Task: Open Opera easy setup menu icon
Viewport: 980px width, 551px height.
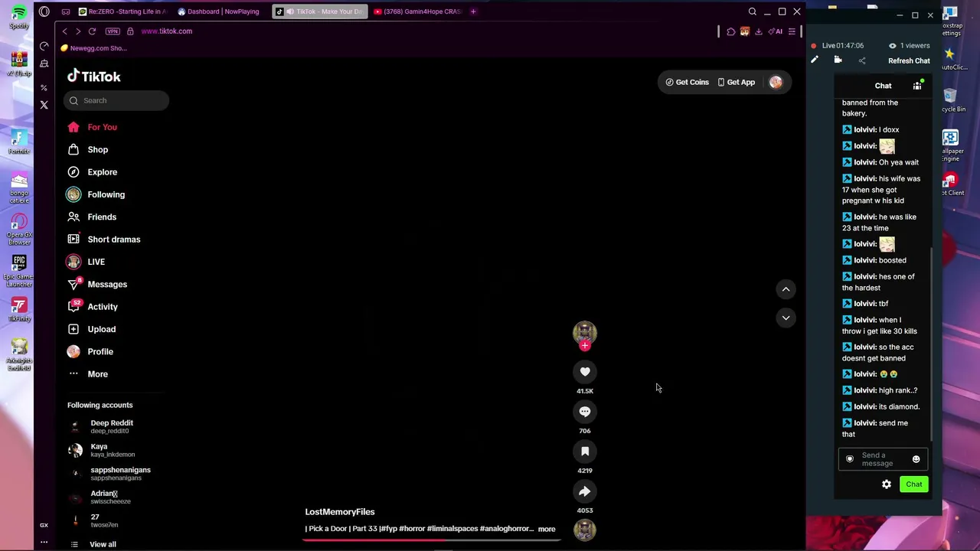Action: point(792,31)
